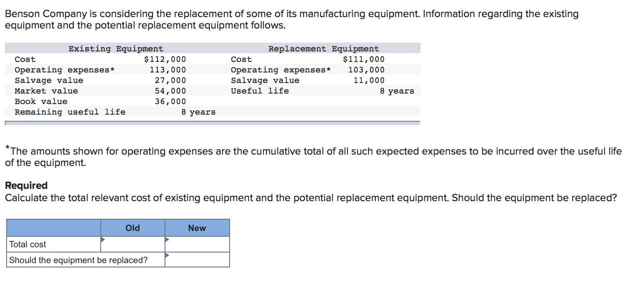Click the 'Required' heading
Image resolution: width=644 pixels, height=289 pixels.
(x=26, y=185)
